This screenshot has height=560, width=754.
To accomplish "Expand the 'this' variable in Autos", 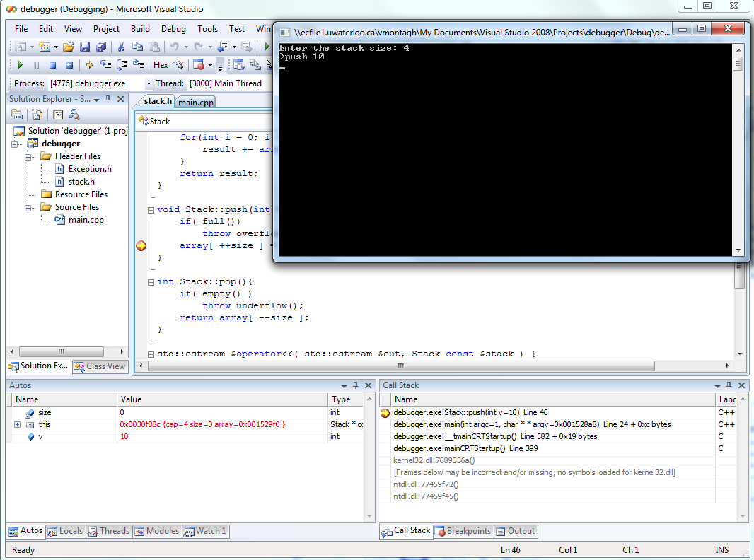I will pos(17,424).
